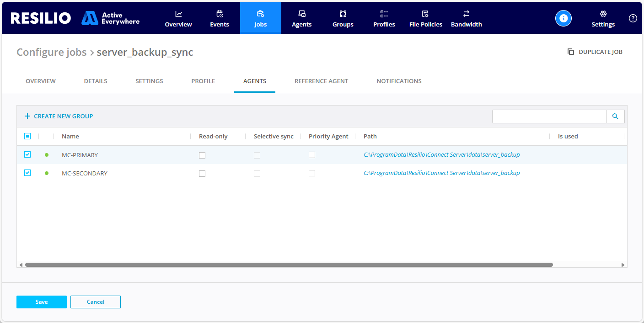
Task: Click the blue info notification icon
Action: (563, 18)
